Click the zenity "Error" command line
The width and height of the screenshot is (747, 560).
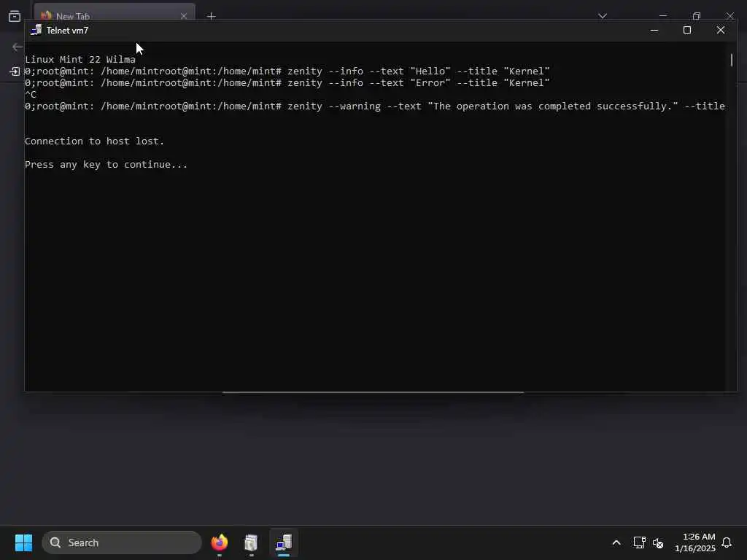click(287, 83)
